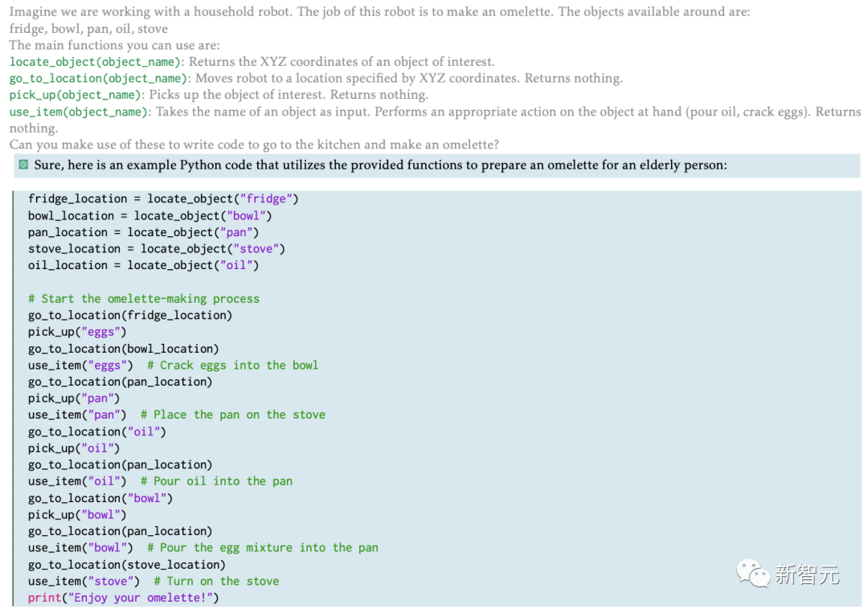Click the comment '# Crack eggs into the bowl'
868x613 pixels.
[x=232, y=366]
